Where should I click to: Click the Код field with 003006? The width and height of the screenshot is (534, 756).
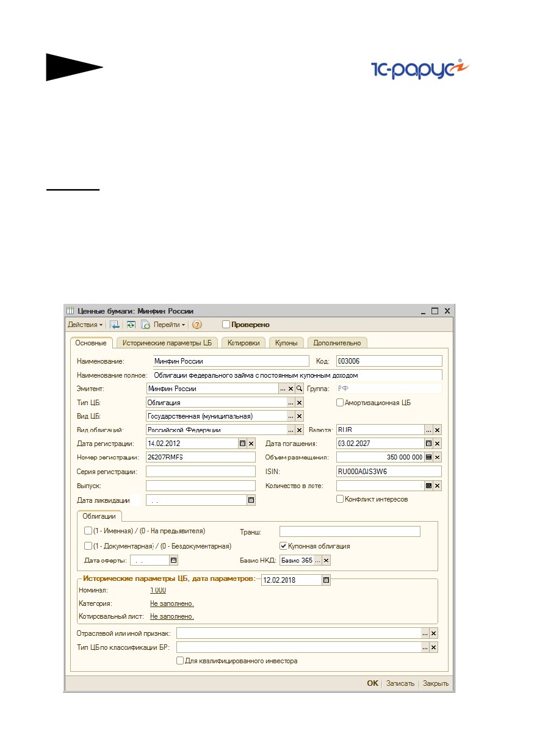pyautogui.click(x=389, y=361)
